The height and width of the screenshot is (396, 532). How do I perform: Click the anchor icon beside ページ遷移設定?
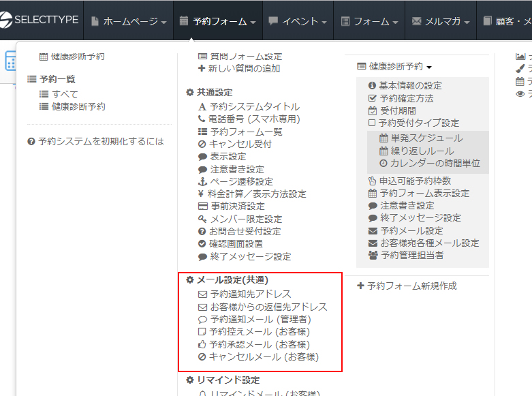[202, 181]
